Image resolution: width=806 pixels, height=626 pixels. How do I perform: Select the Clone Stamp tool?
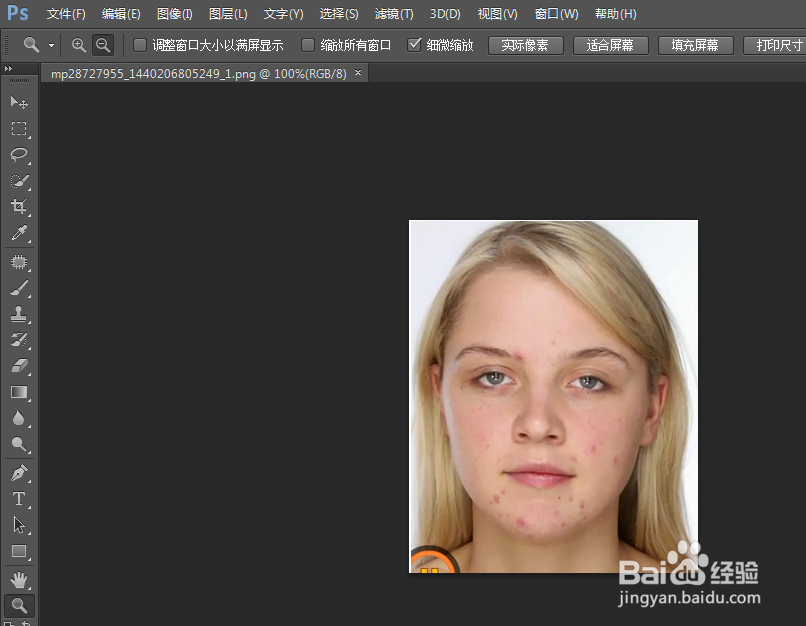pyautogui.click(x=19, y=313)
